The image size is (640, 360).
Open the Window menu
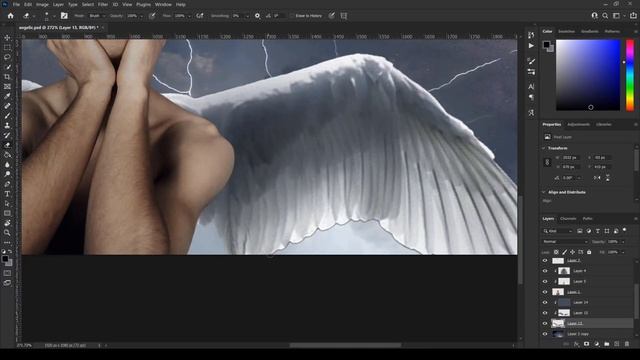[x=163, y=4]
